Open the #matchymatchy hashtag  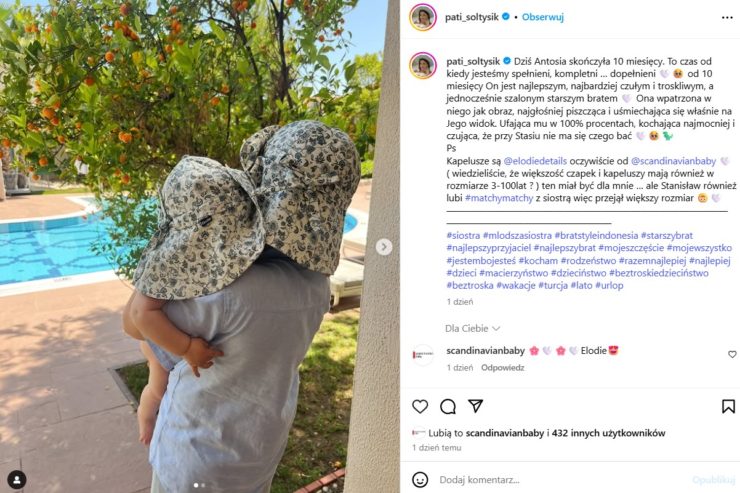click(x=499, y=198)
